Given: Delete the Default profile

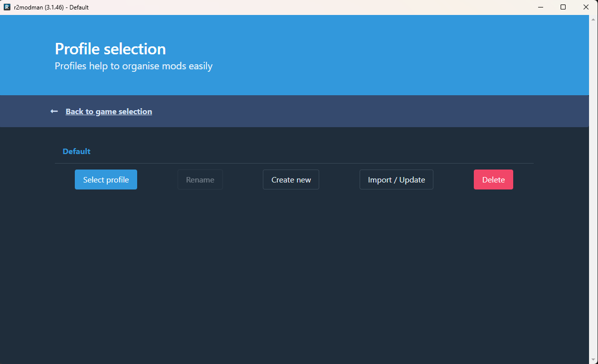Looking at the screenshot, I should pyautogui.click(x=493, y=179).
